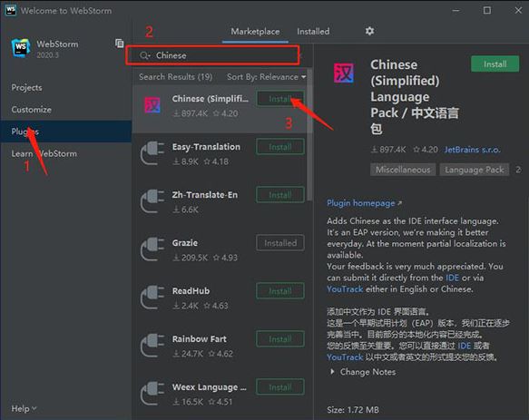The width and height of the screenshot is (529, 420).
Task: Select Plugins in the sidebar
Action: point(66,132)
